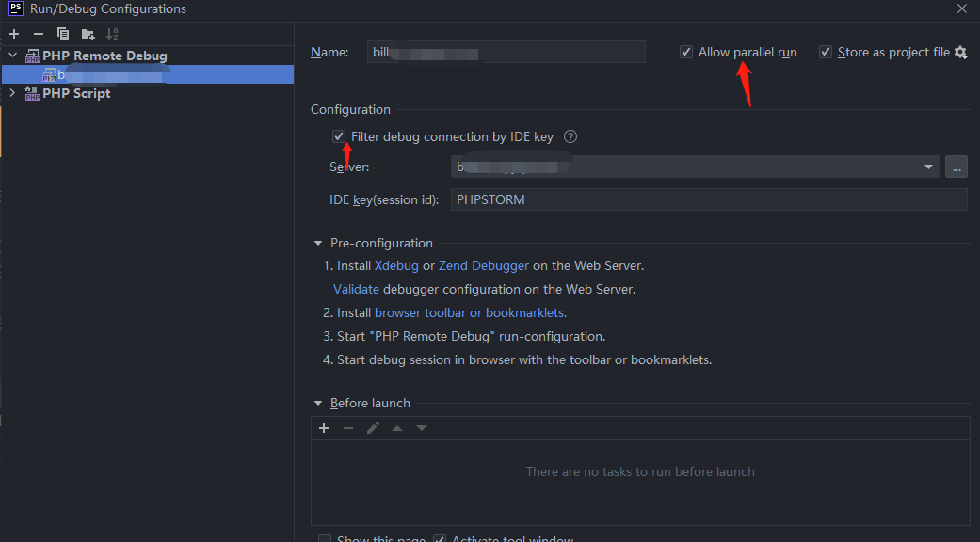The width and height of the screenshot is (980, 542).
Task: Remove the Before launch task
Action: pyautogui.click(x=348, y=428)
